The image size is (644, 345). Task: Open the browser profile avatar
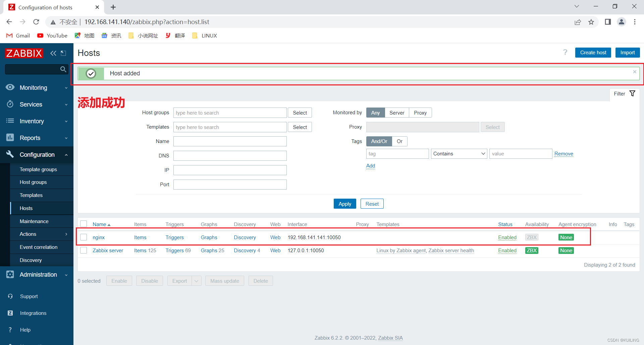pos(622,22)
